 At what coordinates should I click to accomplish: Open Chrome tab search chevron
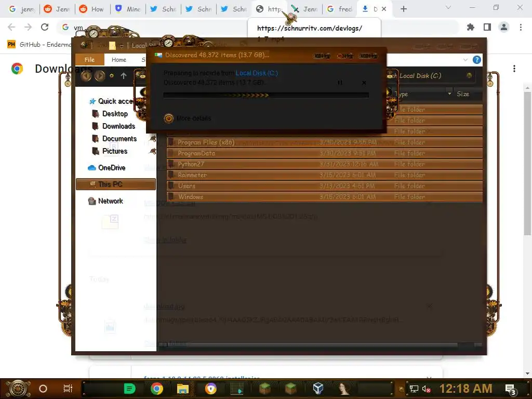pos(448,7)
